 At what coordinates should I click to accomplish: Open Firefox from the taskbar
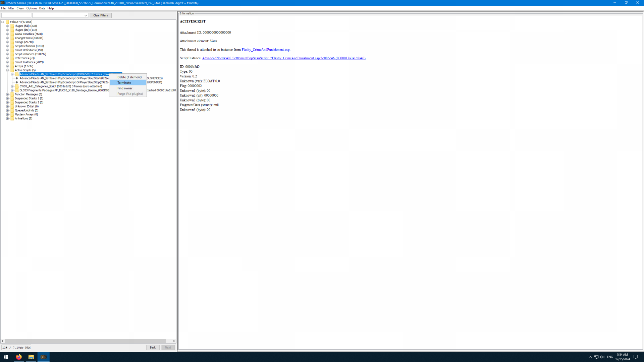tap(19, 357)
